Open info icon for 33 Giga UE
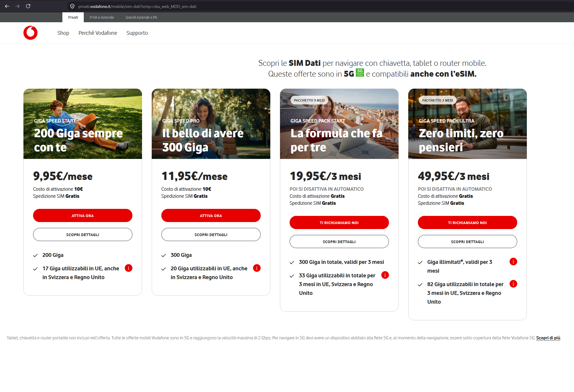Image resolution: width=574 pixels, height=392 pixels. [x=385, y=275]
